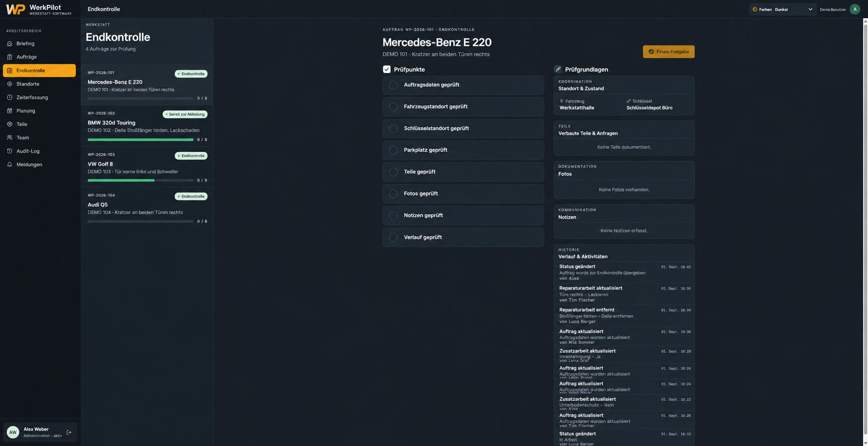Open the Planung section
Viewport: 868px width, 446px height.
(x=39, y=111)
